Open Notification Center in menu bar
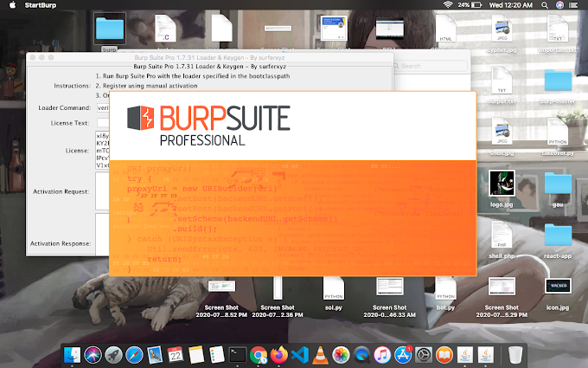 tap(573, 5)
